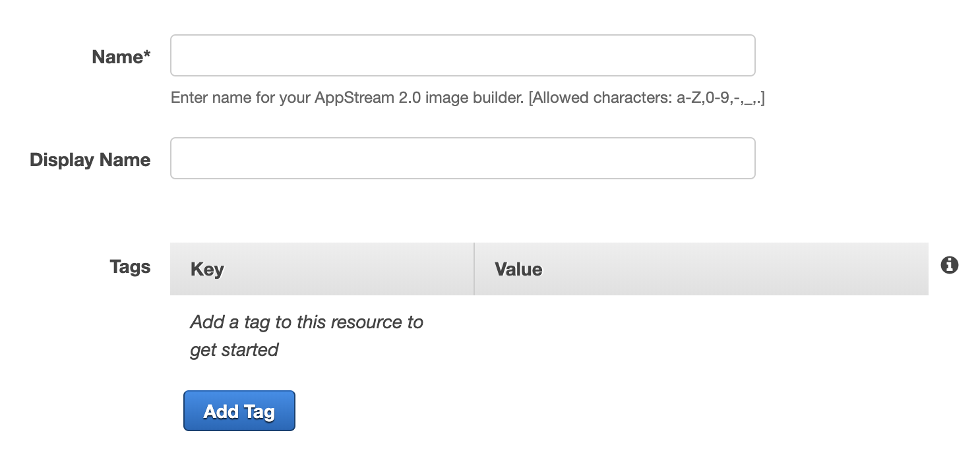This screenshot has width=980, height=472.
Task: Click the Display Name field label
Action: tap(90, 160)
